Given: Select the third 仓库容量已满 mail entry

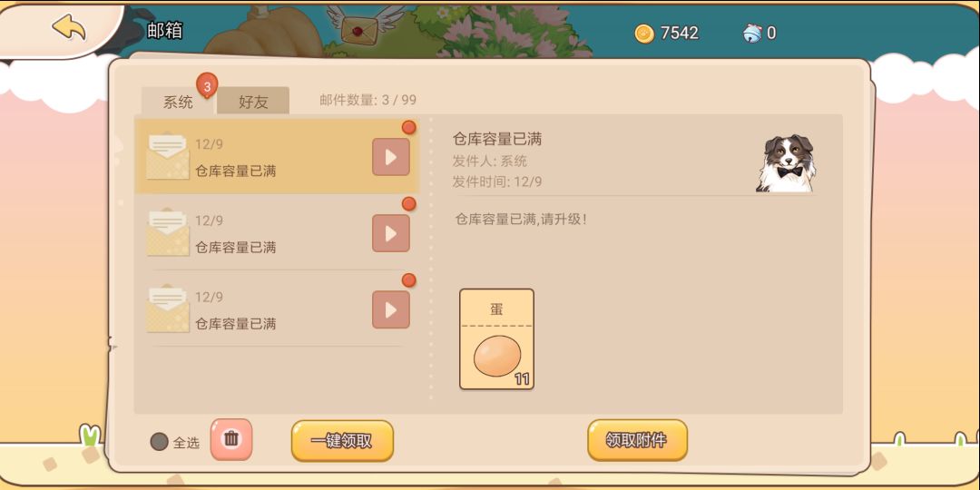Looking at the screenshot, I should (277, 309).
